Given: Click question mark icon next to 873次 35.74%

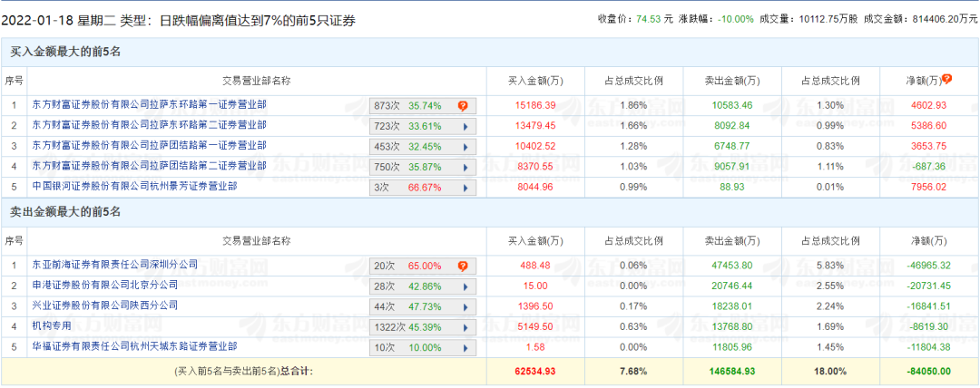Looking at the screenshot, I should coord(463,105).
